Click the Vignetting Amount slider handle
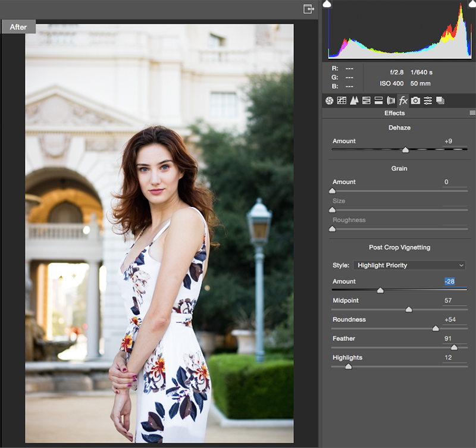Screen dimensions: 476x448 coord(380,290)
